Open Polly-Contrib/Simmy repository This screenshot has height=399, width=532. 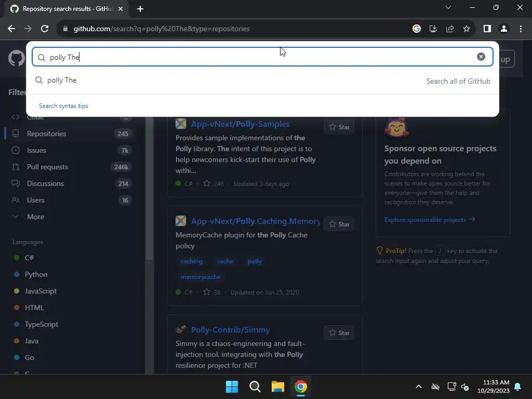230,330
